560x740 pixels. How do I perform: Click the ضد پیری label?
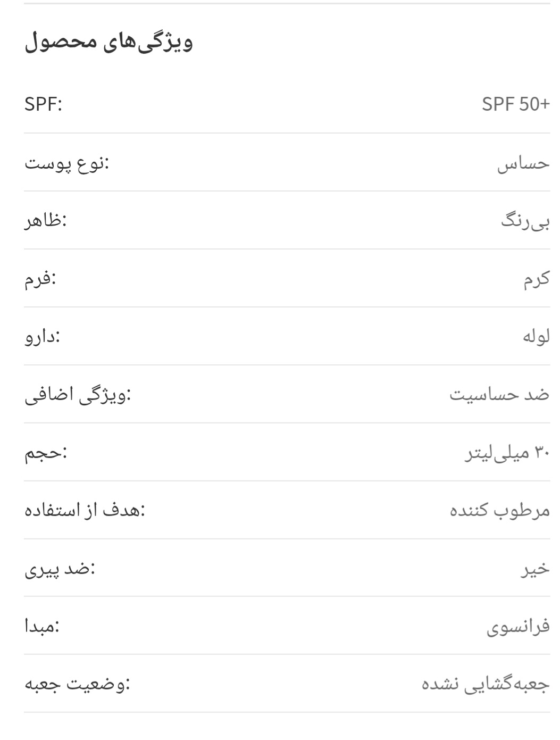click(x=60, y=569)
